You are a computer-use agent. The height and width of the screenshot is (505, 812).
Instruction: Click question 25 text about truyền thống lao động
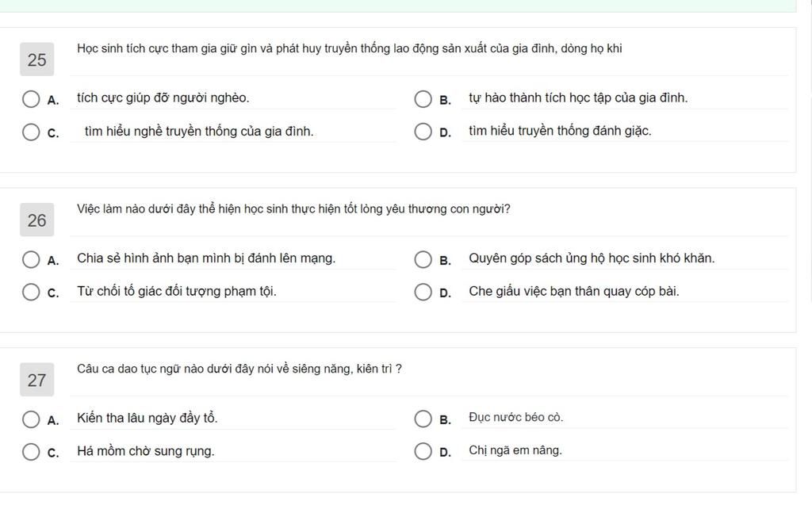(350, 48)
